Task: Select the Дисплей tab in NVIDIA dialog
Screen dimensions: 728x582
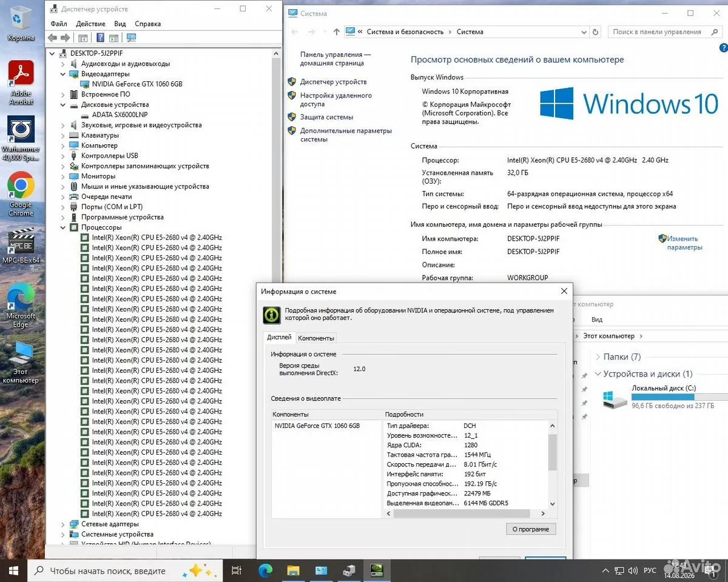Action: coord(280,337)
